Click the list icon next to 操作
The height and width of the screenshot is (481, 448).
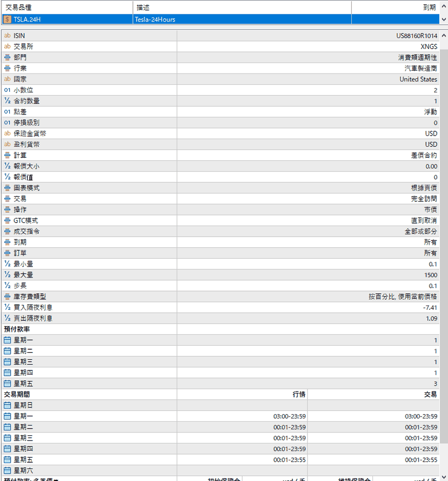click(x=7, y=210)
